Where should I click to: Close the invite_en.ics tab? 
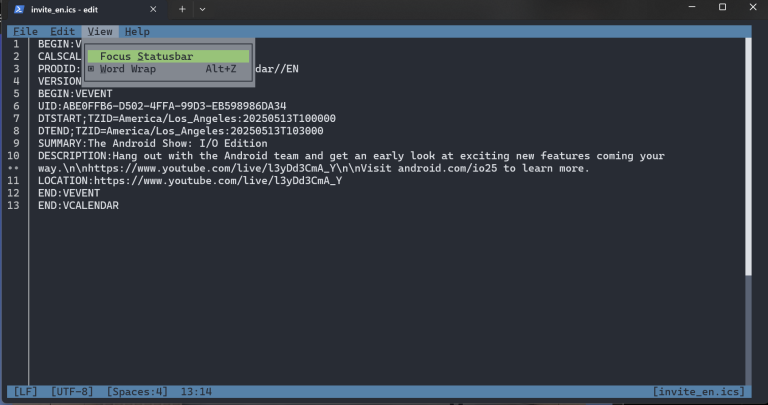pos(153,9)
